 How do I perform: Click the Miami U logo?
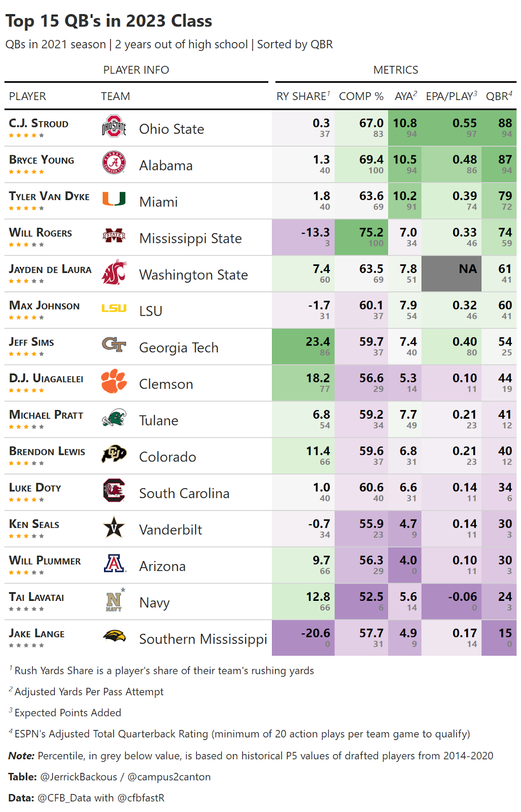[x=114, y=199]
